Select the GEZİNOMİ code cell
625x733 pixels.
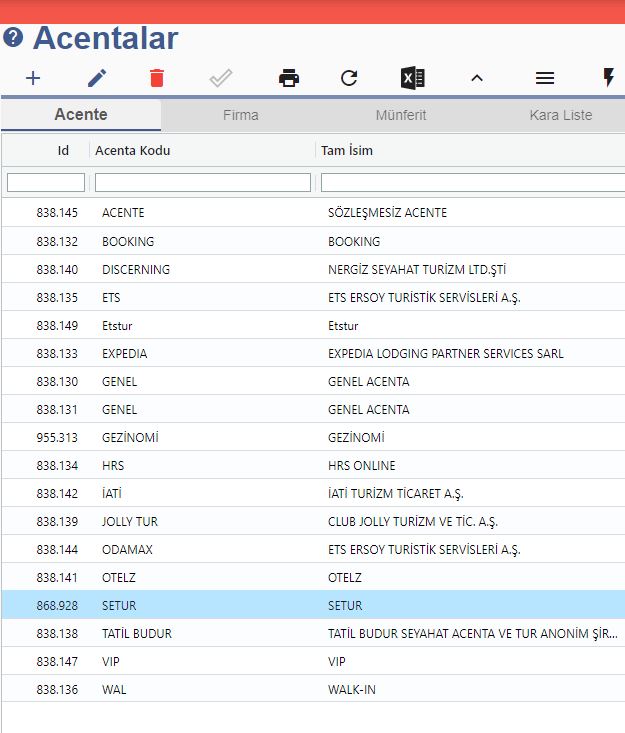[130, 438]
